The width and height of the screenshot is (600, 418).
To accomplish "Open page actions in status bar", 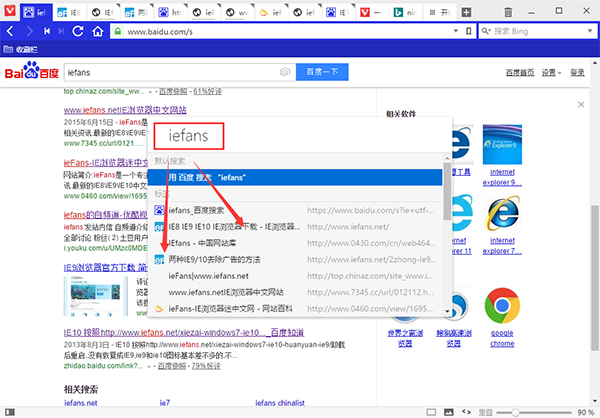I will point(466,412).
